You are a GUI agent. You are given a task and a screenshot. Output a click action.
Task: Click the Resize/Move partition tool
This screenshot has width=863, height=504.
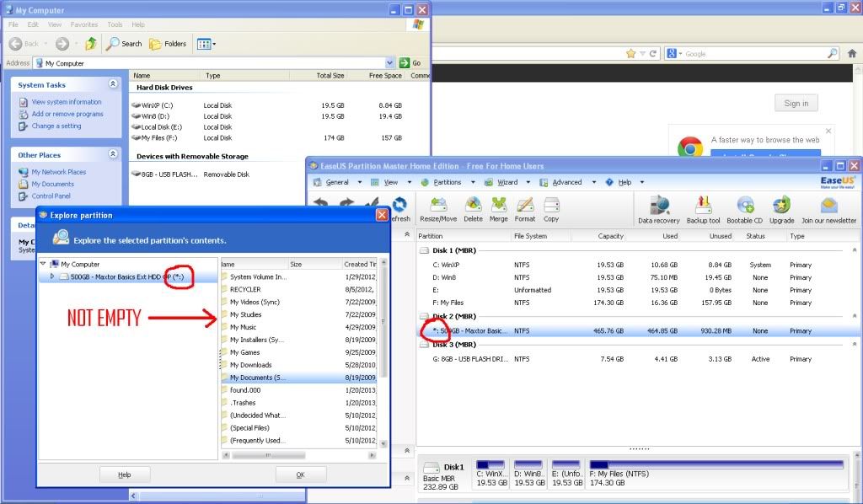[438, 210]
